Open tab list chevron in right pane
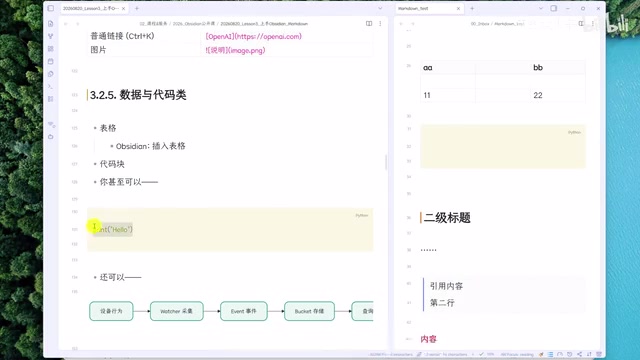Screen dimensions: 640x360 pos(540,8)
